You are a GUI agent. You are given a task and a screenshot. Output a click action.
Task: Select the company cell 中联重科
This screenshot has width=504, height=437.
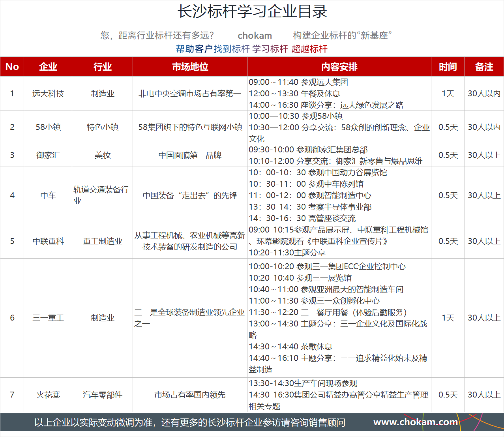48,241
